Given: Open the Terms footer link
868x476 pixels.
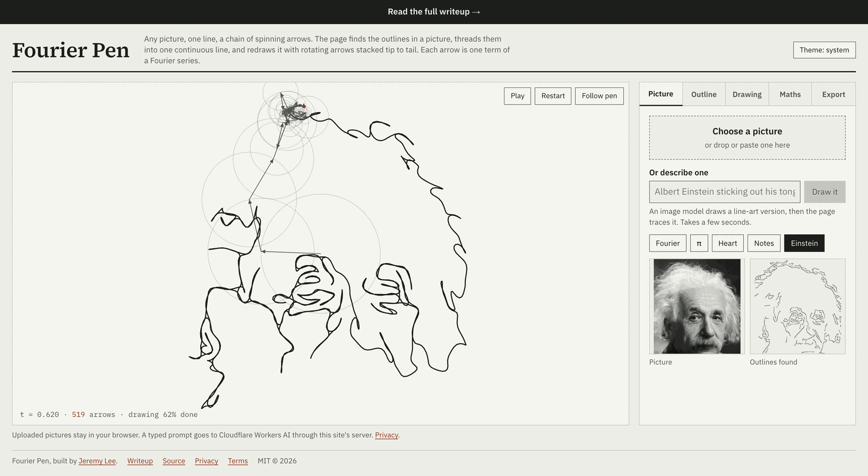Looking at the screenshot, I should click(238, 461).
